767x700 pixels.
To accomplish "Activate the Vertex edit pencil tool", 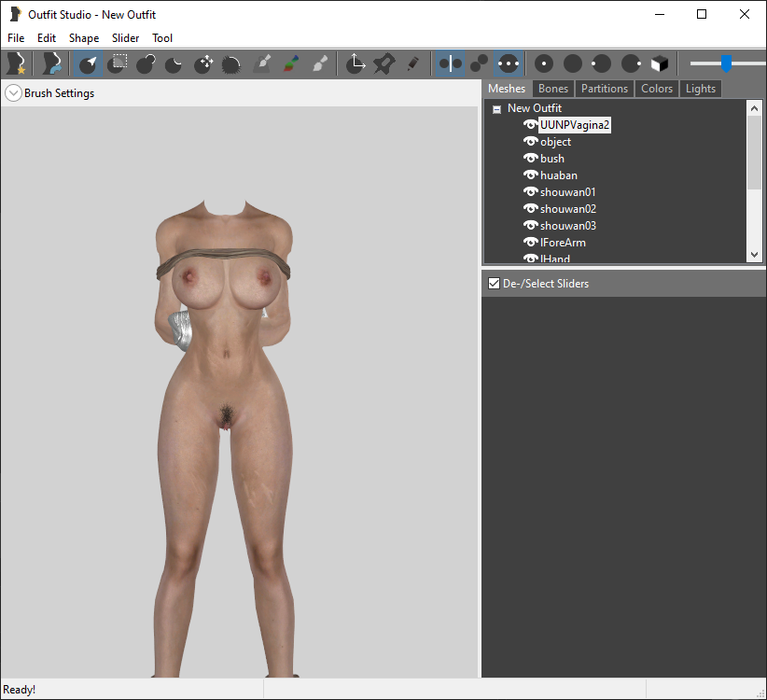I will point(413,63).
